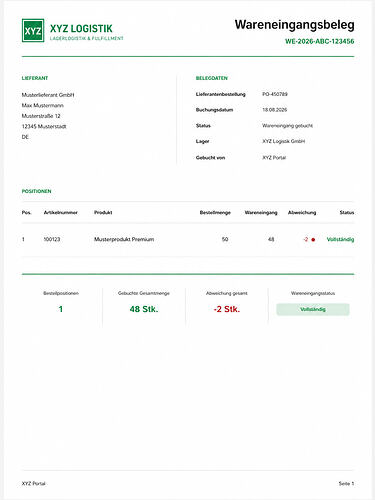Select purchase order number PO-450789
The width and height of the screenshot is (375, 500).
coord(275,94)
